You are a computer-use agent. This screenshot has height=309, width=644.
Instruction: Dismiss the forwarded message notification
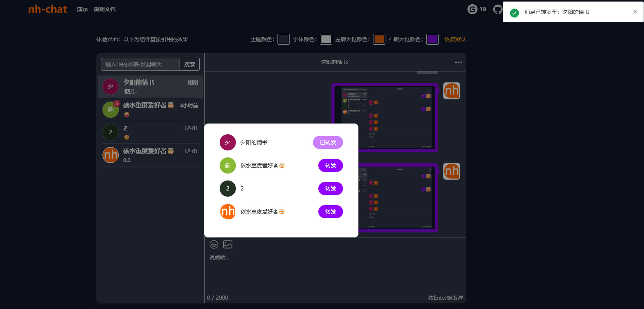coord(635,12)
